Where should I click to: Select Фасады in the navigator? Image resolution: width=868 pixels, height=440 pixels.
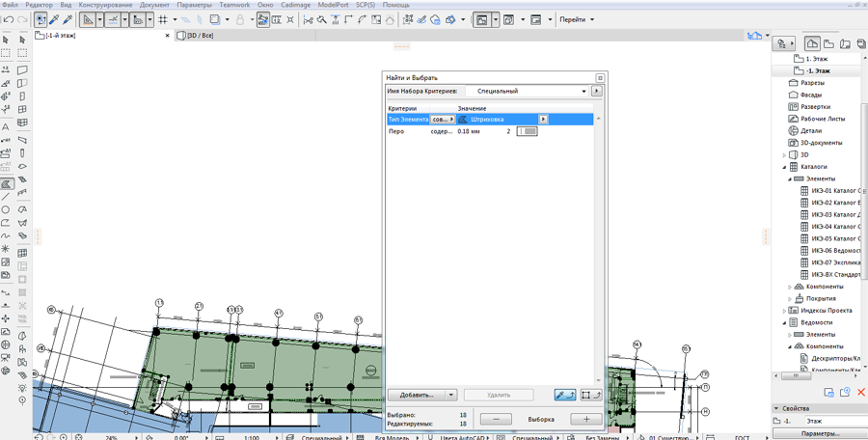pos(811,95)
